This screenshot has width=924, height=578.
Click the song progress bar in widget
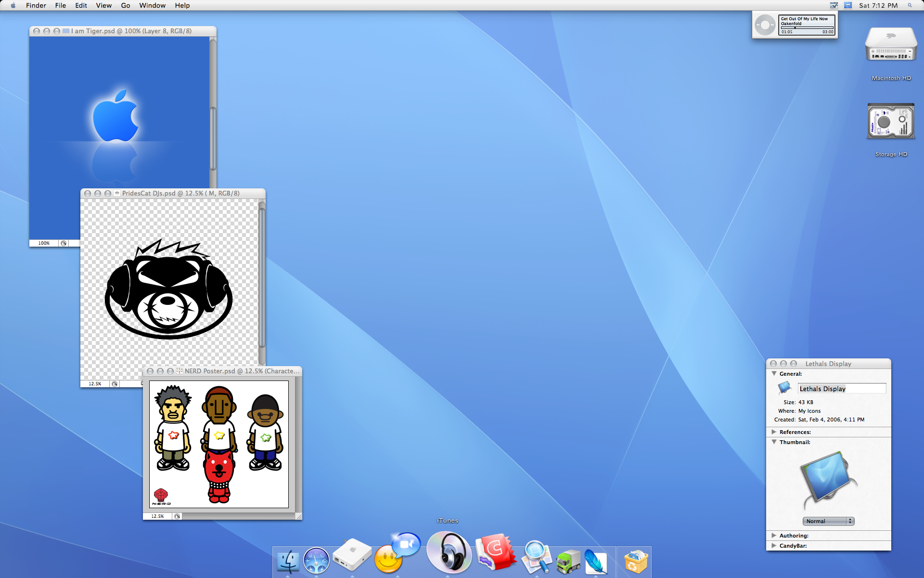[x=807, y=28]
